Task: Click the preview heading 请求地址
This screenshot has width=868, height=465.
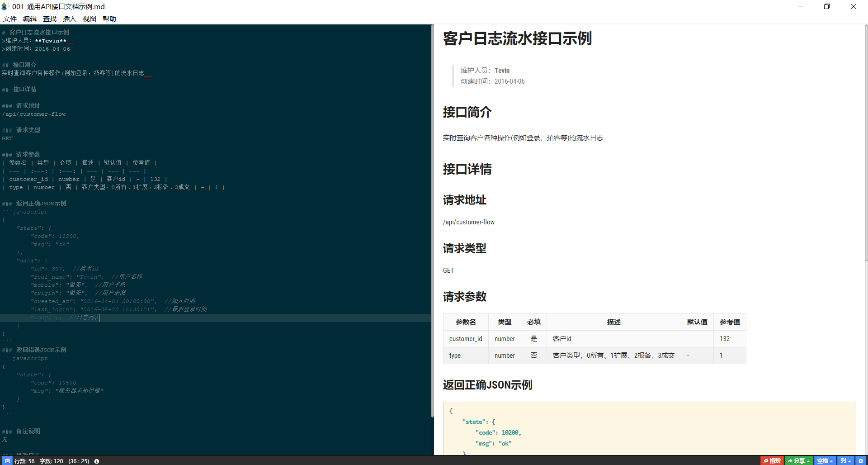Action: [464, 199]
